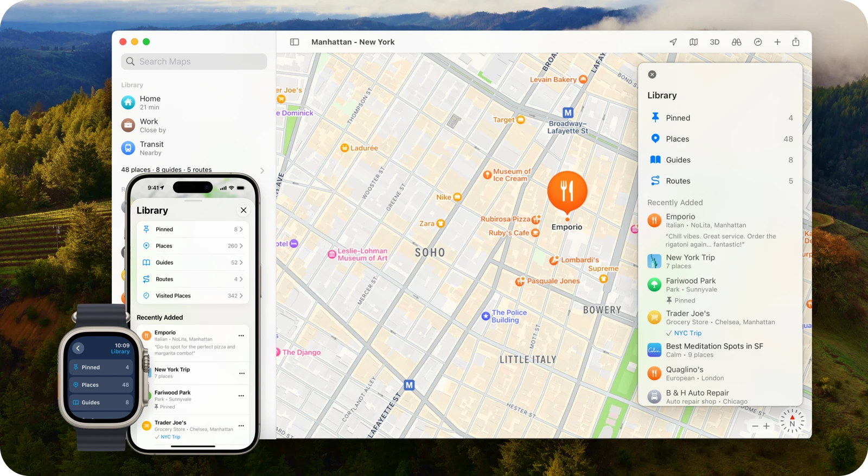Open more options for New York Trip on iPhone

tap(241, 373)
